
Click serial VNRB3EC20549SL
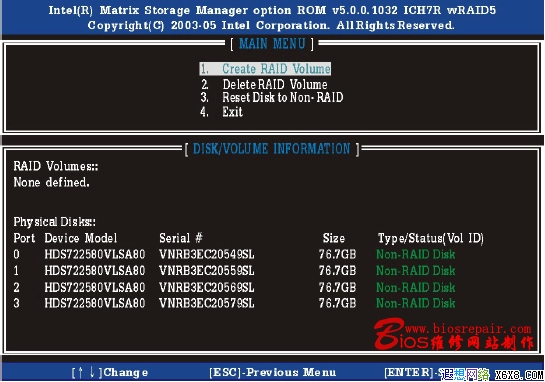207,254
